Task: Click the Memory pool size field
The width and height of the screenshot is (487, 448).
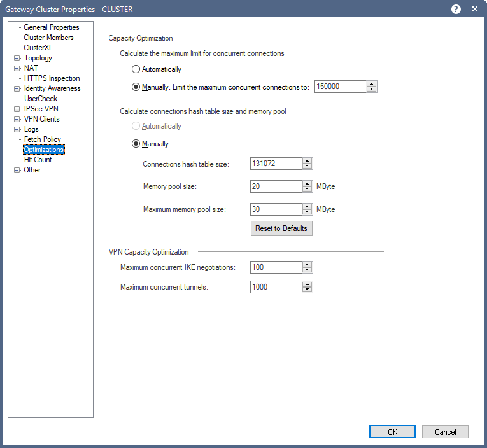Action: (x=276, y=186)
